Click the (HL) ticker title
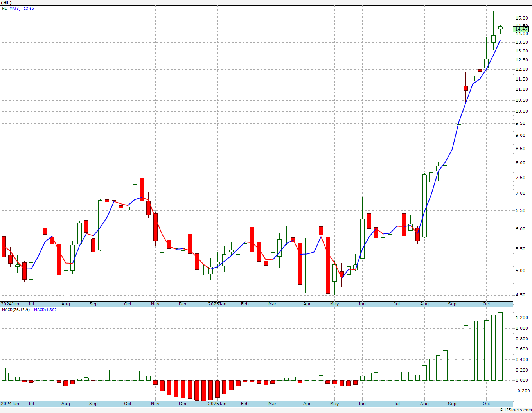Viewport: 532px width, 413px height. (7, 3)
